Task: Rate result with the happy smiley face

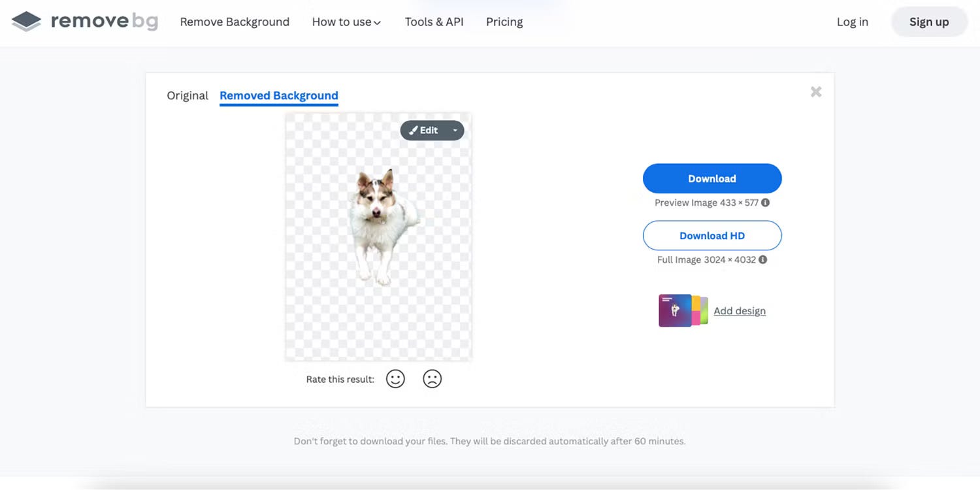Action: (x=395, y=379)
